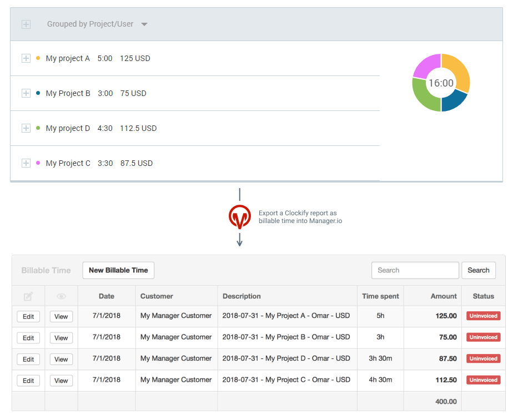Viewport: 513px width, 420px height.
Task: Click Uninvoiced status for the 75.00 row
Action: (x=484, y=337)
